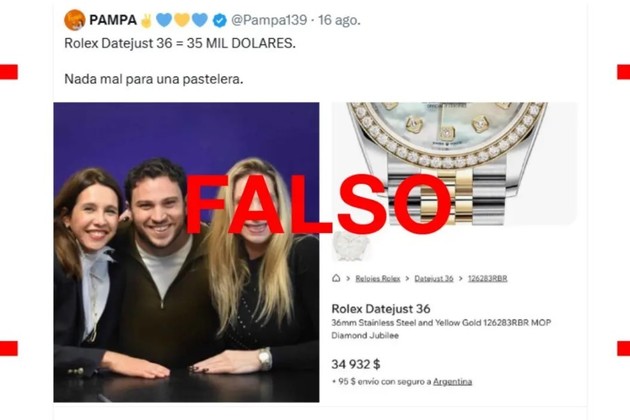Click the yellow heart emoji
630x420 pixels.
point(182,20)
